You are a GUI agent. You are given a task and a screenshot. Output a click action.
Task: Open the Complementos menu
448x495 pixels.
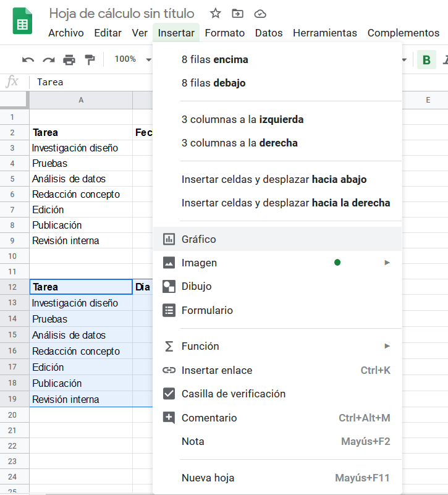[x=403, y=33]
